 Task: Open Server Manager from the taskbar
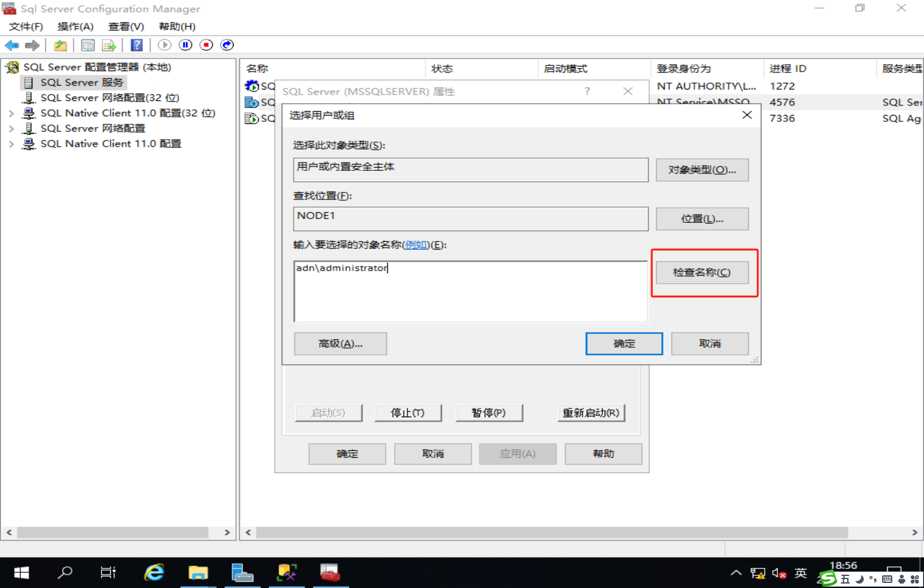tap(242, 573)
